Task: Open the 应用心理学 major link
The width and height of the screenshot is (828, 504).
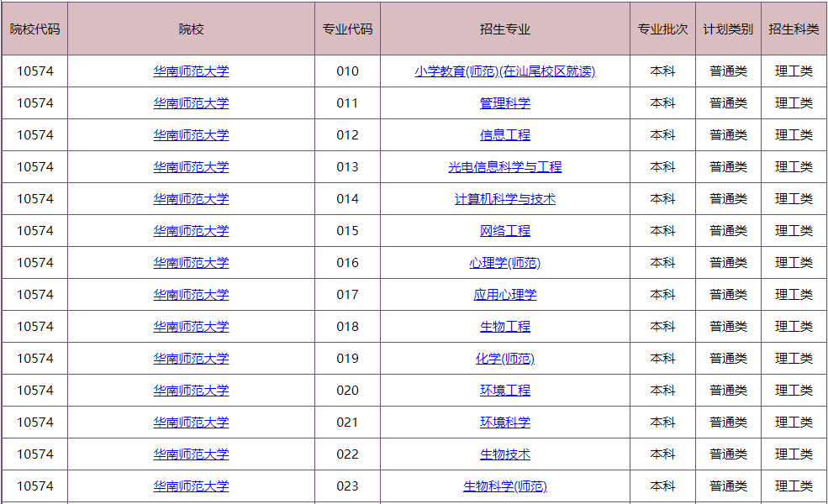Action: coord(505,295)
